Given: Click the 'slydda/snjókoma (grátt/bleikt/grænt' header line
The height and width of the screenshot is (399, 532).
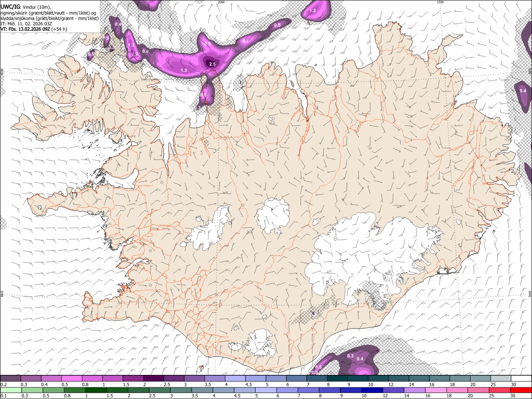Looking at the screenshot, I should 49,18.
